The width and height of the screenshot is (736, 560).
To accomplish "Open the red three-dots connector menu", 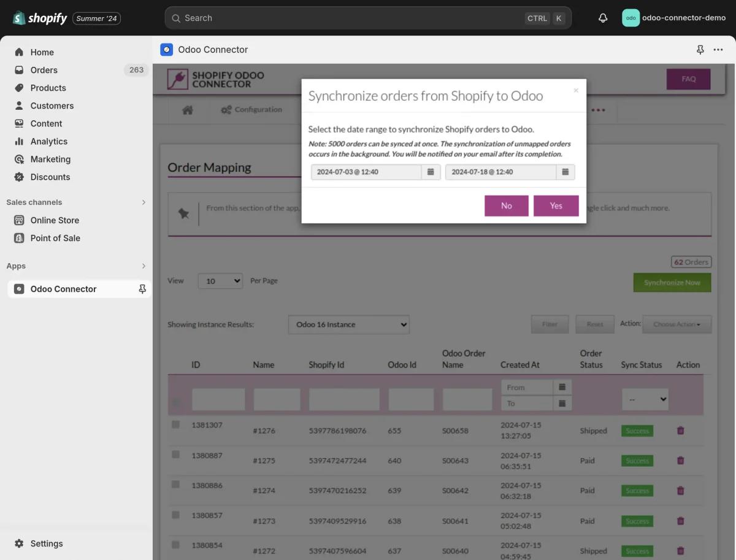I will [x=598, y=110].
